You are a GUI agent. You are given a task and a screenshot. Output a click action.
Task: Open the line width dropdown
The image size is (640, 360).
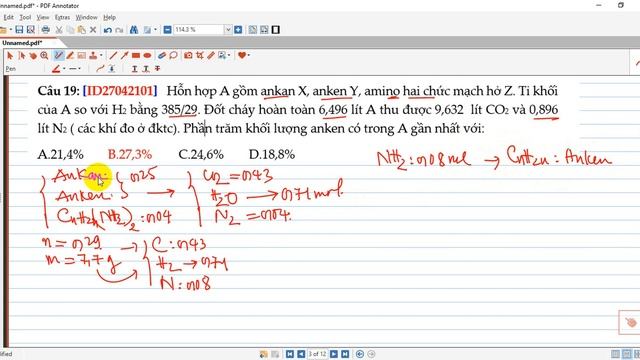79,69
